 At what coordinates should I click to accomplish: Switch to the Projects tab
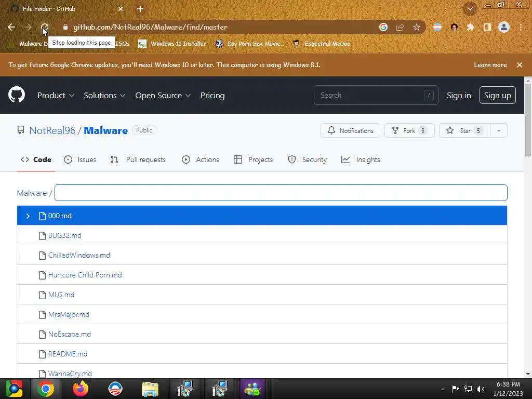(254, 160)
